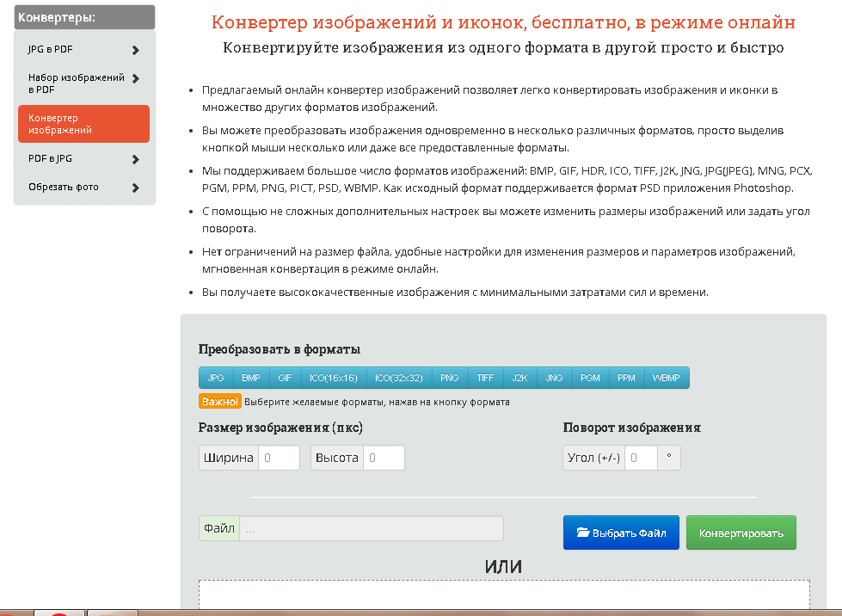Click the Преобразовать в форматы heading

pos(280,349)
